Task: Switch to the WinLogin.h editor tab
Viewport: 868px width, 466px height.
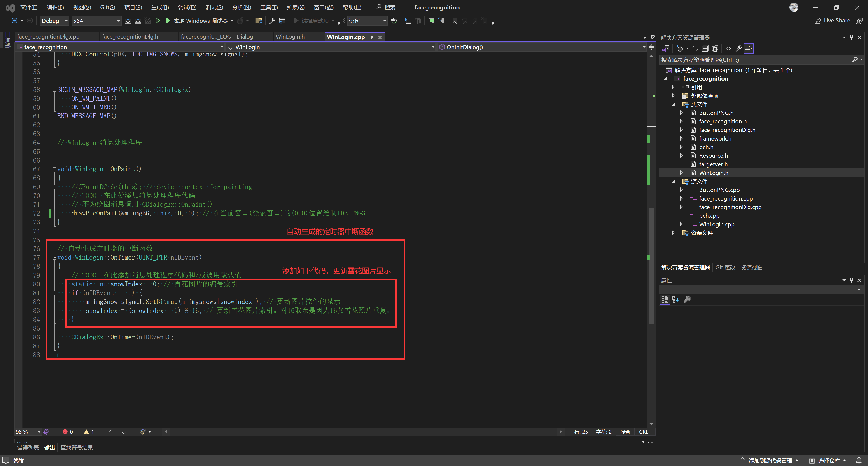Action: pyautogui.click(x=290, y=37)
